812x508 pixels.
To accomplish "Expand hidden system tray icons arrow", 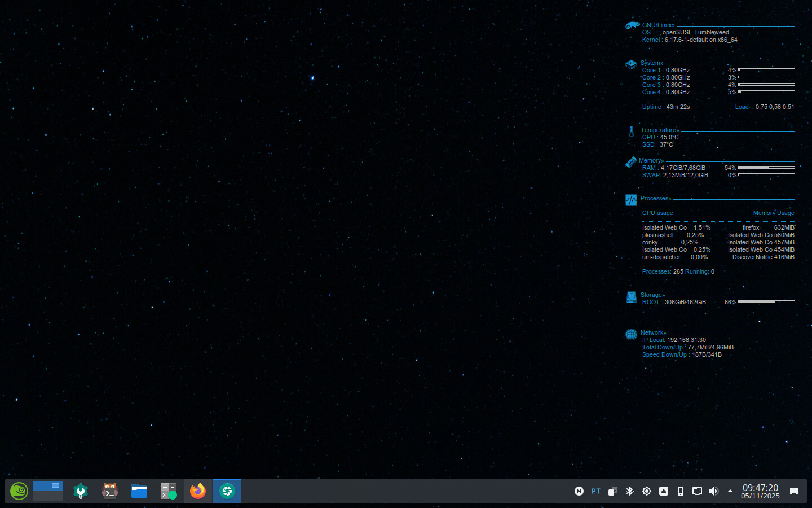I will (730, 491).
